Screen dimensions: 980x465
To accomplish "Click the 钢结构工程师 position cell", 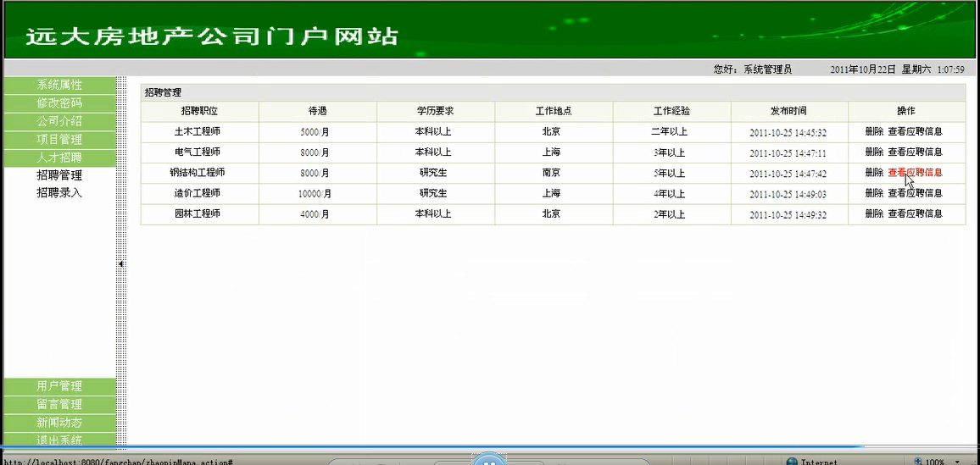I will [x=199, y=172].
